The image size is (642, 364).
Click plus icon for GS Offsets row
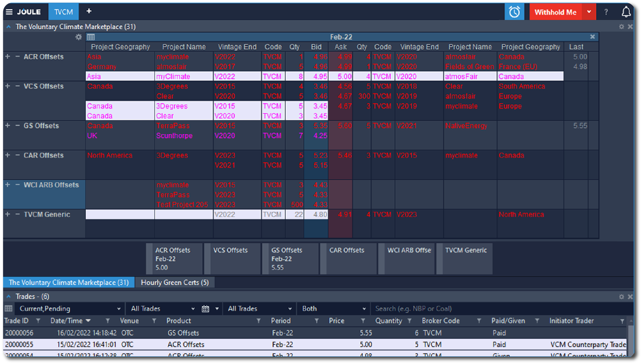point(8,125)
